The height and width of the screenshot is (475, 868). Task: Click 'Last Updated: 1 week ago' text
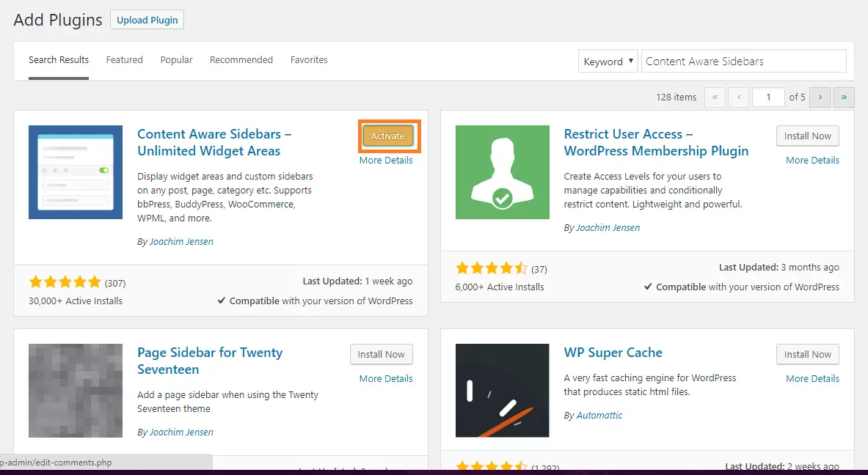coord(357,281)
